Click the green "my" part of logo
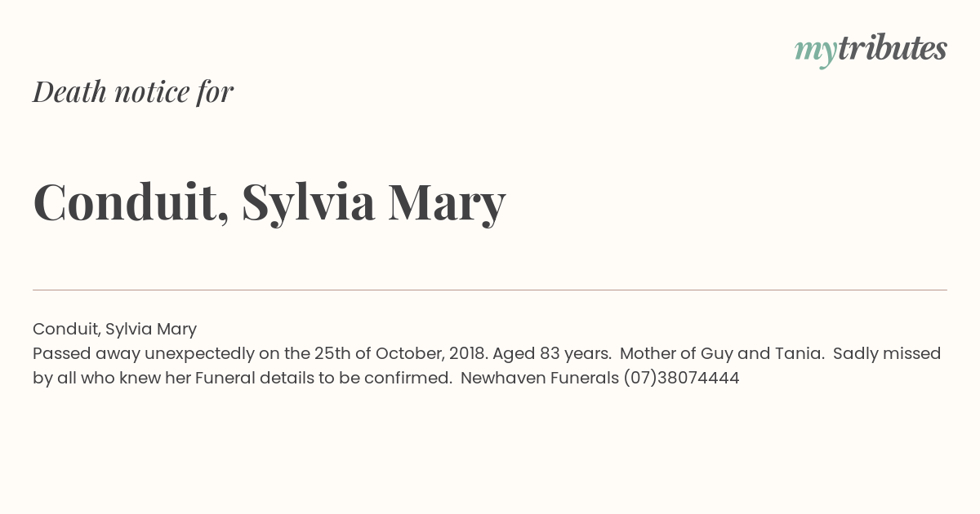Viewport: 980px width, 514px height. tap(815, 51)
